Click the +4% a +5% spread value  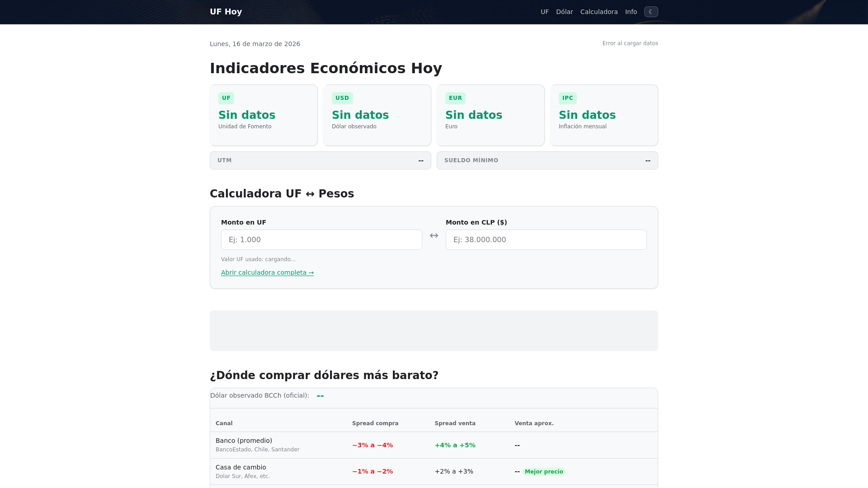pos(455,445)
